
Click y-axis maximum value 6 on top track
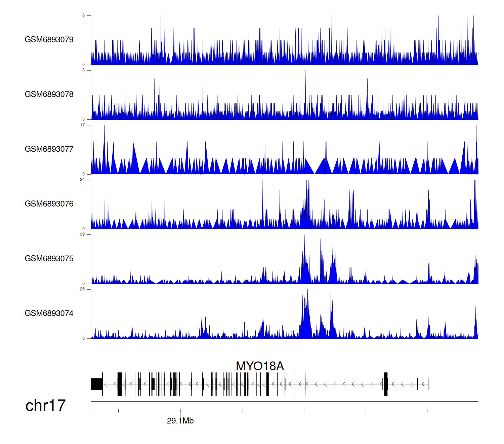(84, 15)
